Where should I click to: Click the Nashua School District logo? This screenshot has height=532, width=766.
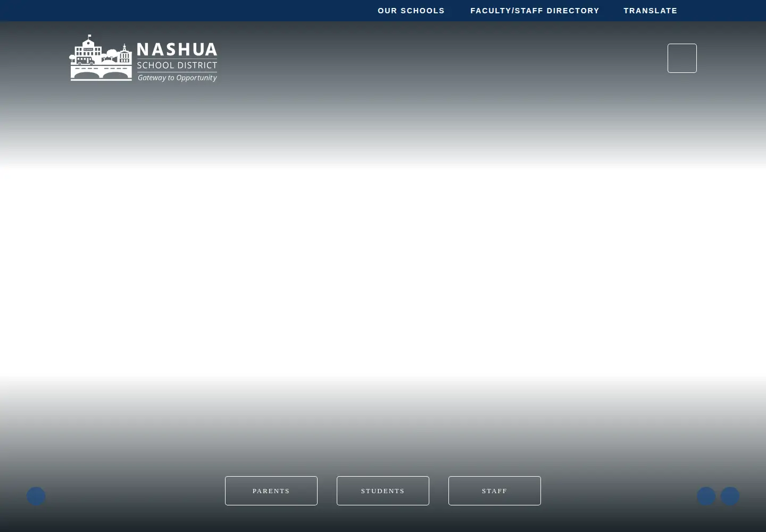click(144, 58)
